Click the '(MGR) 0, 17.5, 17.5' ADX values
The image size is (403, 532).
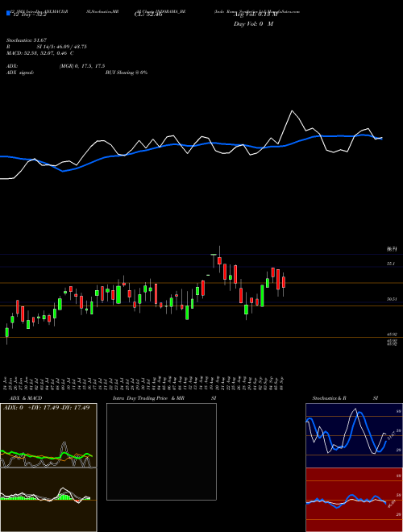click(x=81, y=66)
